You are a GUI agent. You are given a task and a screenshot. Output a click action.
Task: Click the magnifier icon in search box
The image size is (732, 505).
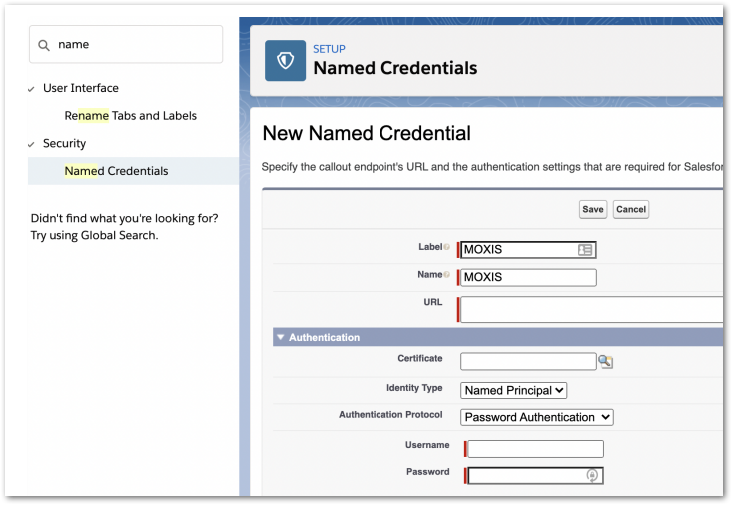44,45
